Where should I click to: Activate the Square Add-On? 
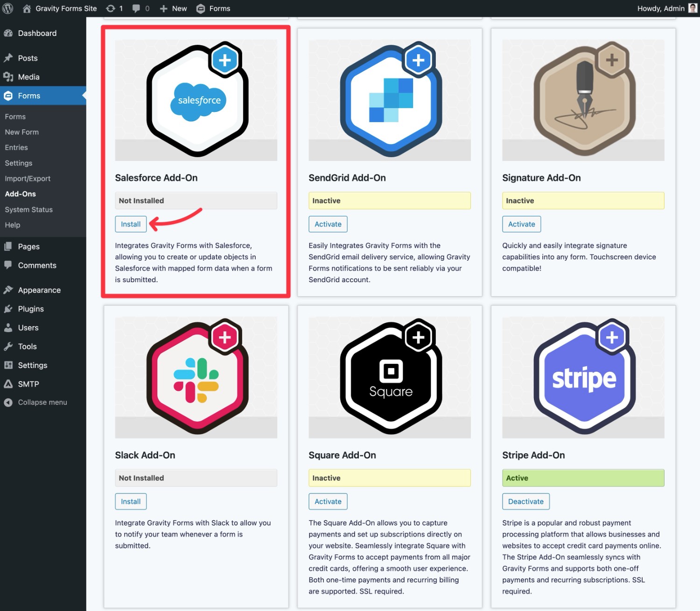click(328, 501)
